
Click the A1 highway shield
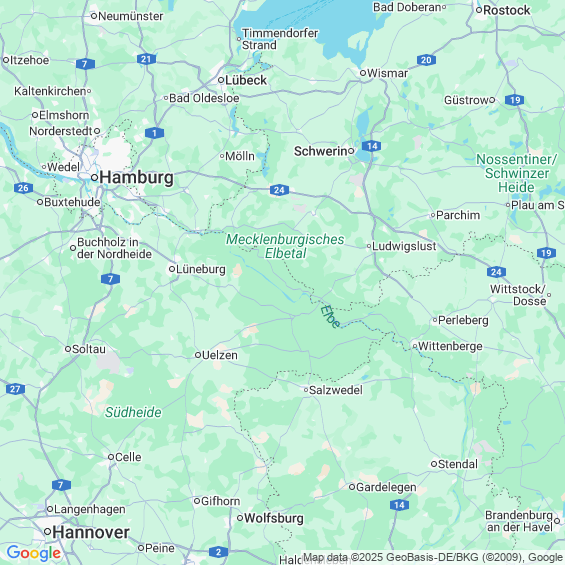coord(155,133)
